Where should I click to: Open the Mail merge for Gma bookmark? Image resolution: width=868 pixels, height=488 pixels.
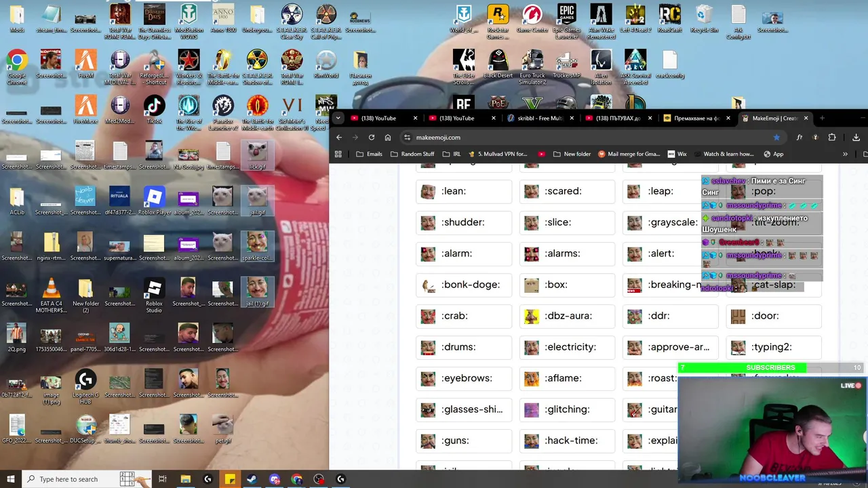pyautogui.click(x=629, y=154)
